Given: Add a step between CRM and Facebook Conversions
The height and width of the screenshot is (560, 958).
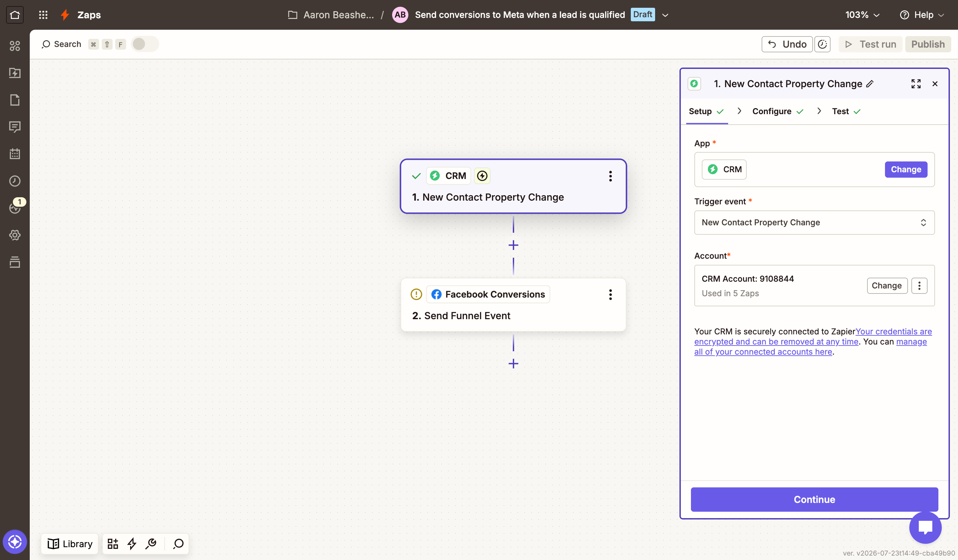Looking at the screenshot, I should tap(513, 245).
